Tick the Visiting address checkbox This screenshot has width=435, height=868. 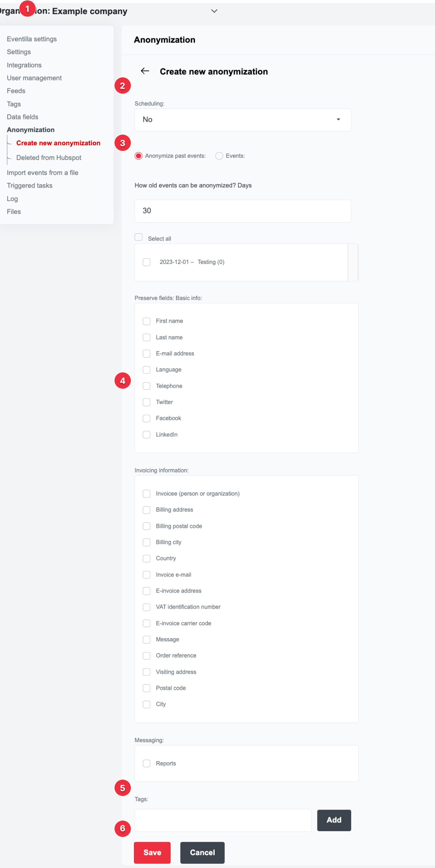point(147,672)
